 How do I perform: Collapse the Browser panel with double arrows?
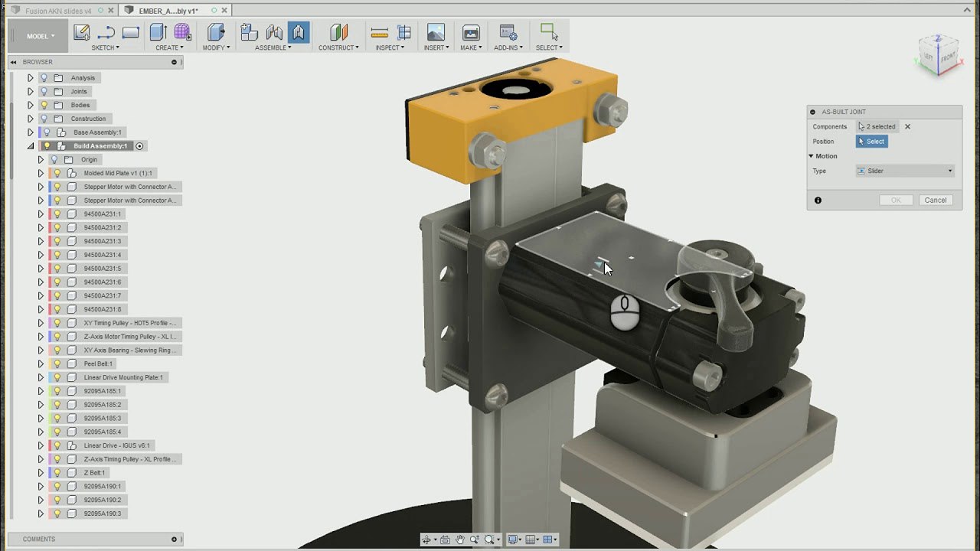(14, 62)
